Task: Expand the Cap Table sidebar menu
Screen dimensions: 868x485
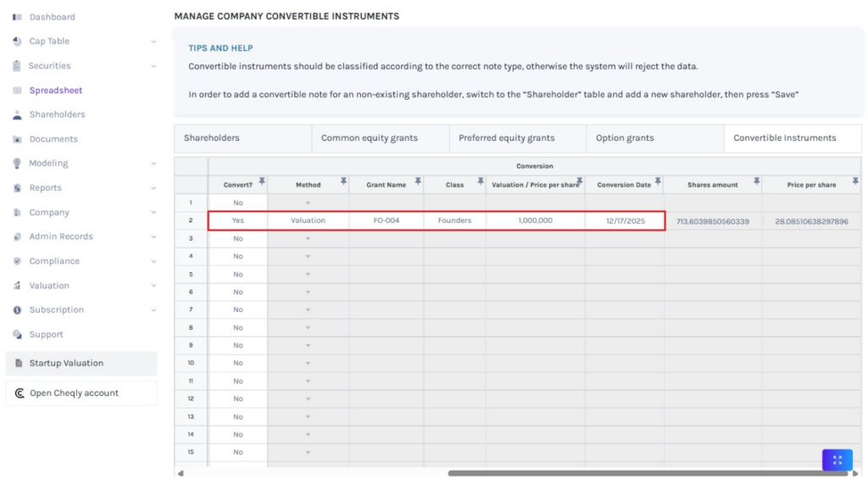Action: click(x=153, y=42)
